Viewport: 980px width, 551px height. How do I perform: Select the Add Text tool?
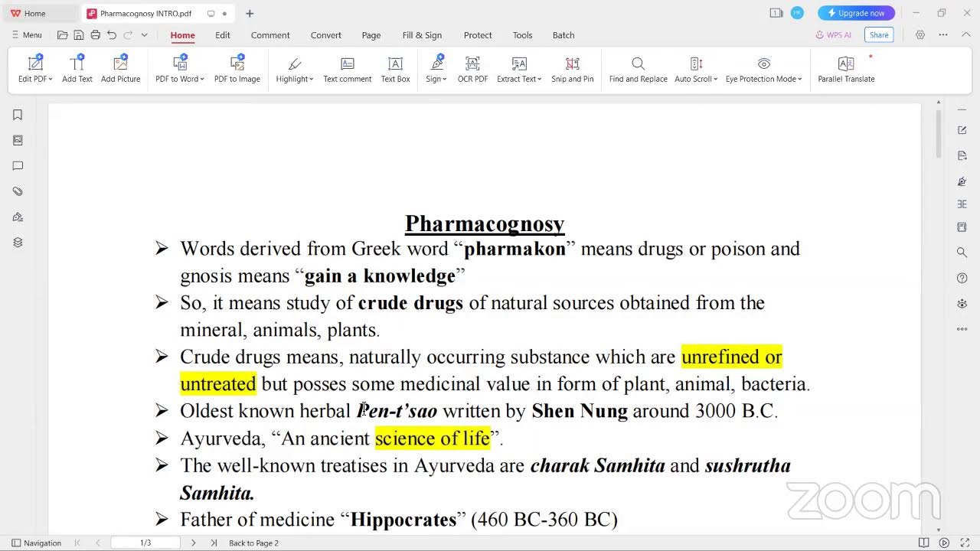pos(77,69)
